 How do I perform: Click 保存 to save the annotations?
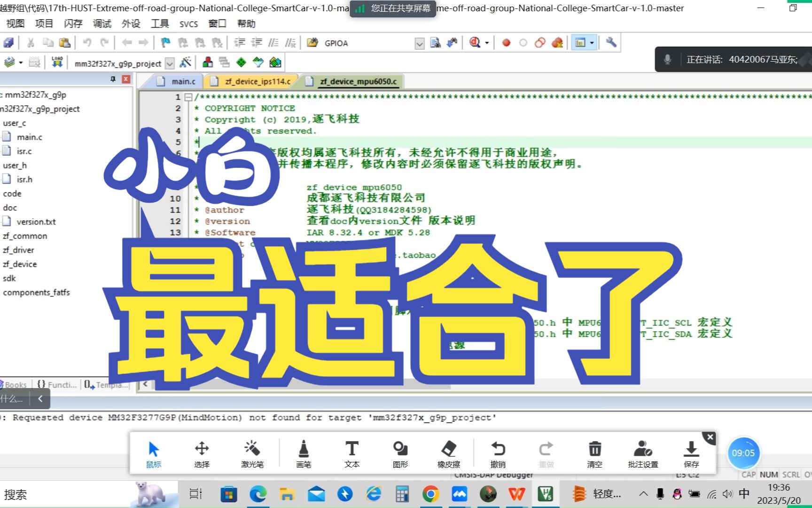pos(691,452)
